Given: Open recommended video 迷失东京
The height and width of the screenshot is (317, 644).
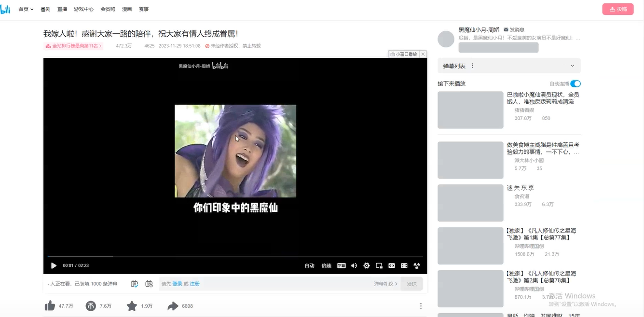Looking at the screenshot, I should [521, 188].
